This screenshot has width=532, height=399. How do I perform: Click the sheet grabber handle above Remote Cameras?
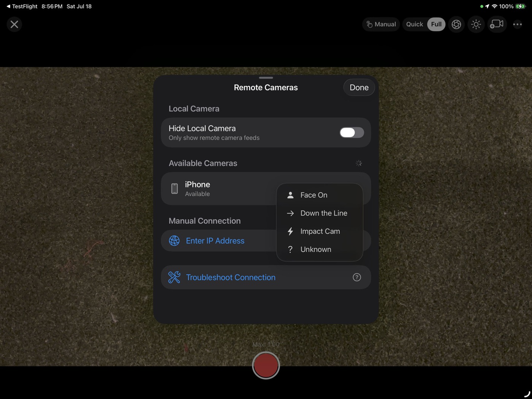[x=266, y=78]
